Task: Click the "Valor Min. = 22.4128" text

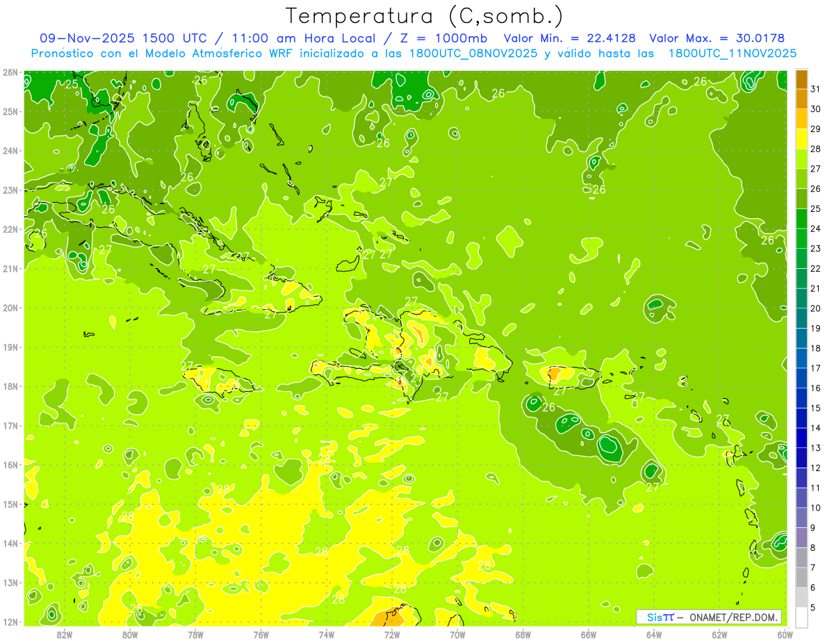Action: pos(569,38)
